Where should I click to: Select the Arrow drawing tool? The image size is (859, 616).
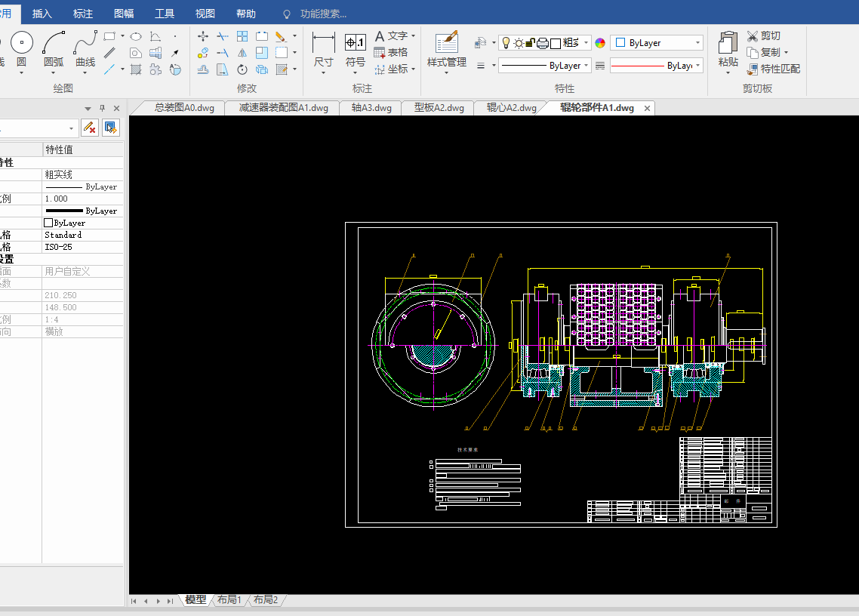point(175,53)
